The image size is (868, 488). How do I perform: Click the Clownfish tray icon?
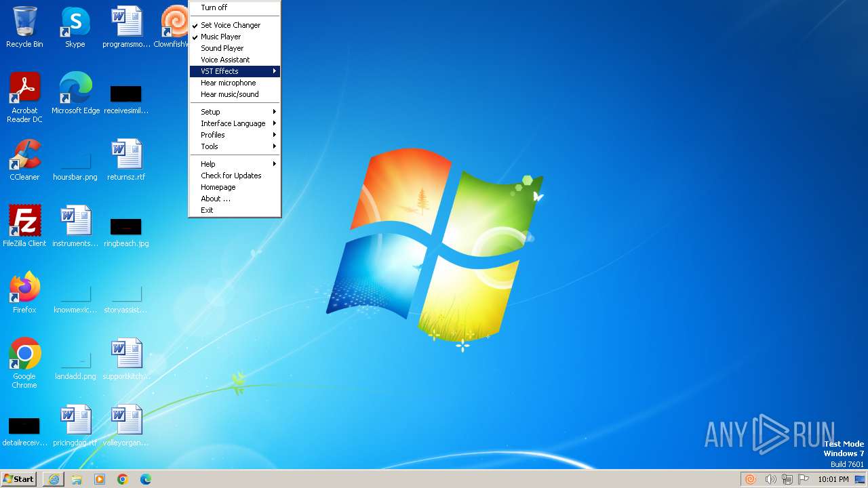pos(751,479)
